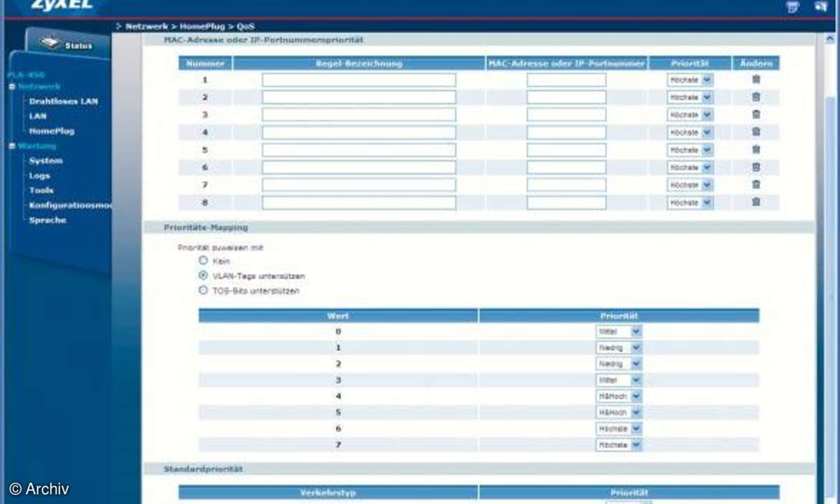Select TOS-Bits unterstützen radio button

click(x=204, y=290)
